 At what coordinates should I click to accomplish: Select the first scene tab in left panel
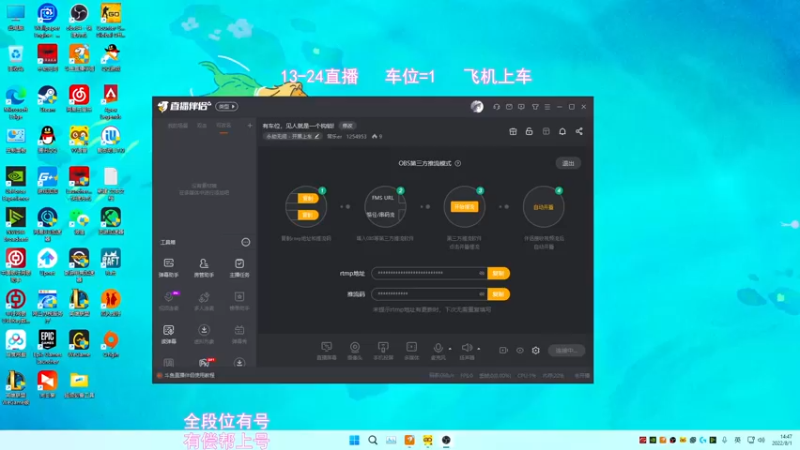click(178, 126)
